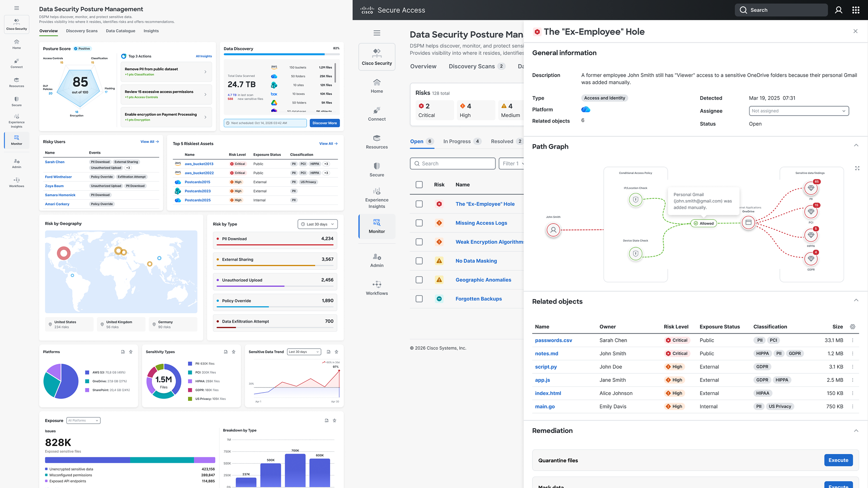The width and height of the screenshot is (868, 488).
Task: Open Experience Insights in the sidebar
Action: (377, 198)
